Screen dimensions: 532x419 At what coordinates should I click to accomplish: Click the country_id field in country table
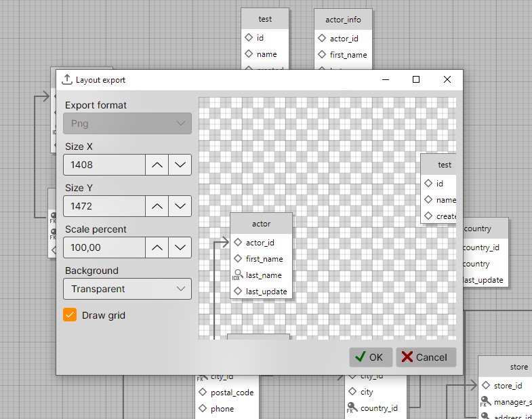pyautogui.click(x=481, y=247)
